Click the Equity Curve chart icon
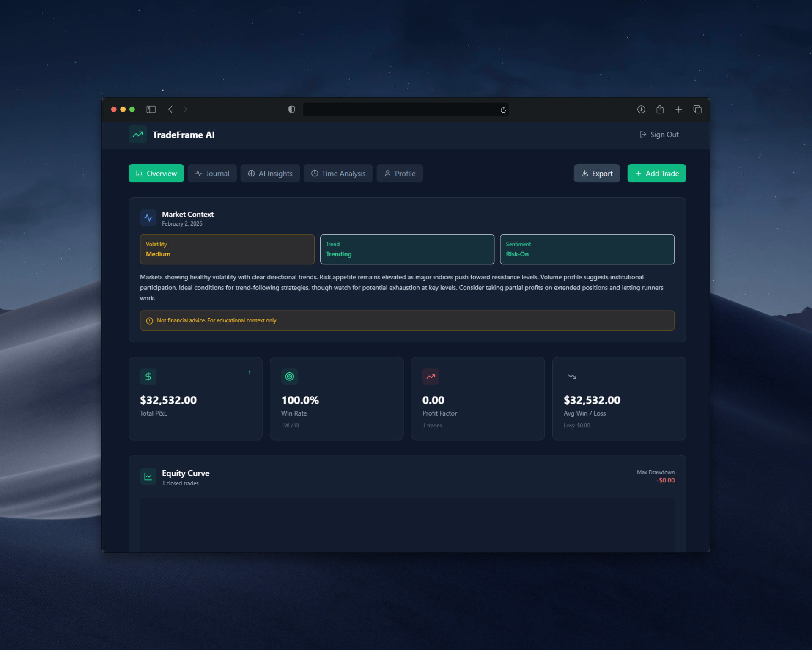The width and height of the screenshot is (812, 650). point(148,476)
